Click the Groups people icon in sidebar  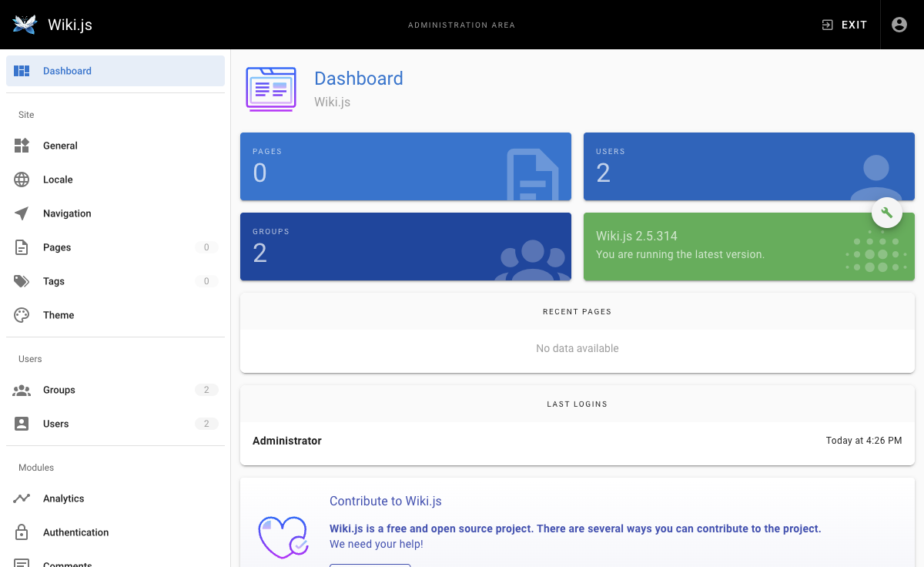pyautogui.click(x=22, y=390)
